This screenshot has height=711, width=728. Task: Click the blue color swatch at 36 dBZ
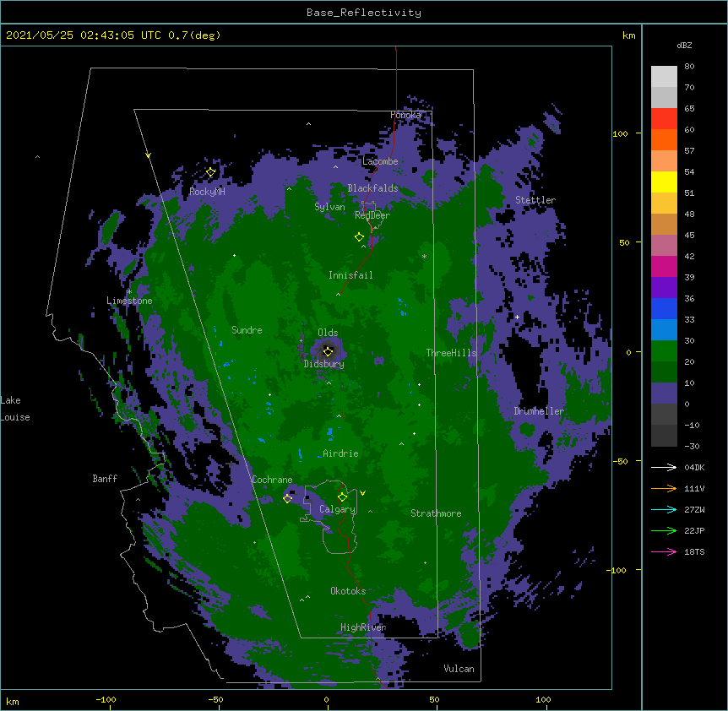(x=664, y=308)
